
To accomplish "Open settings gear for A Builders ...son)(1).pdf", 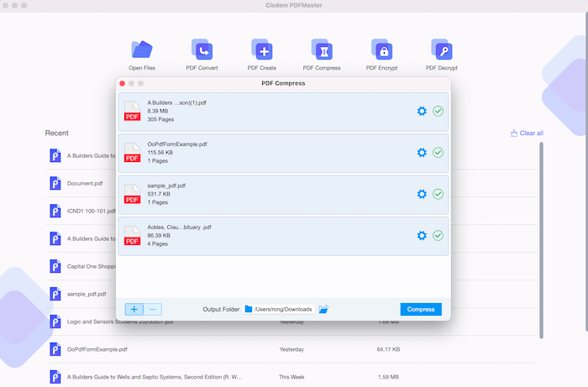I will [x=422, y=112].
